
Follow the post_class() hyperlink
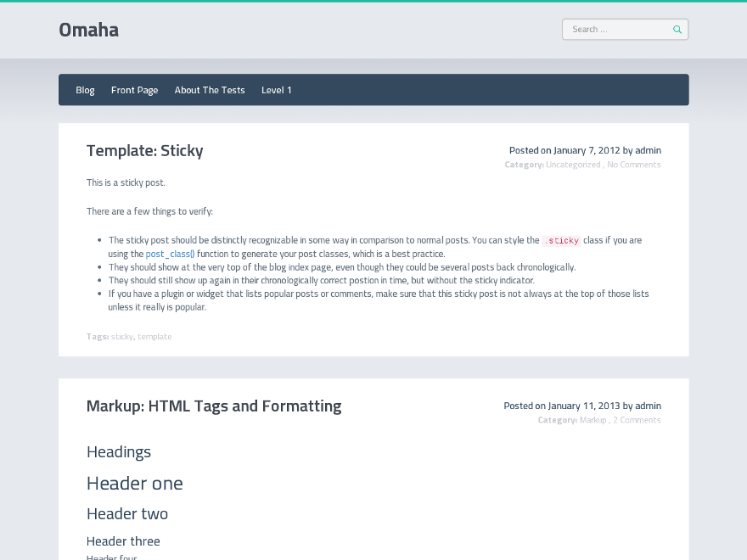(170, 254)
